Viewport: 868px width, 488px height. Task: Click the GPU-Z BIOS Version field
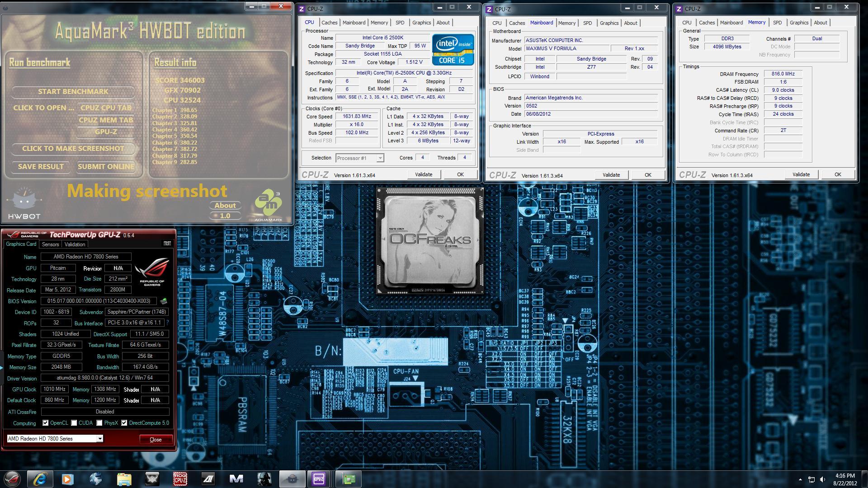tap(99, 301)
